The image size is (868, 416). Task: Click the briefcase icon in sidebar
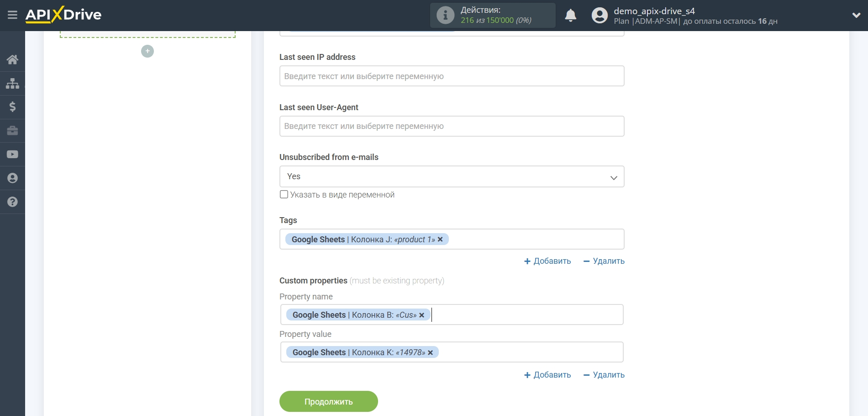click(12, 131)
